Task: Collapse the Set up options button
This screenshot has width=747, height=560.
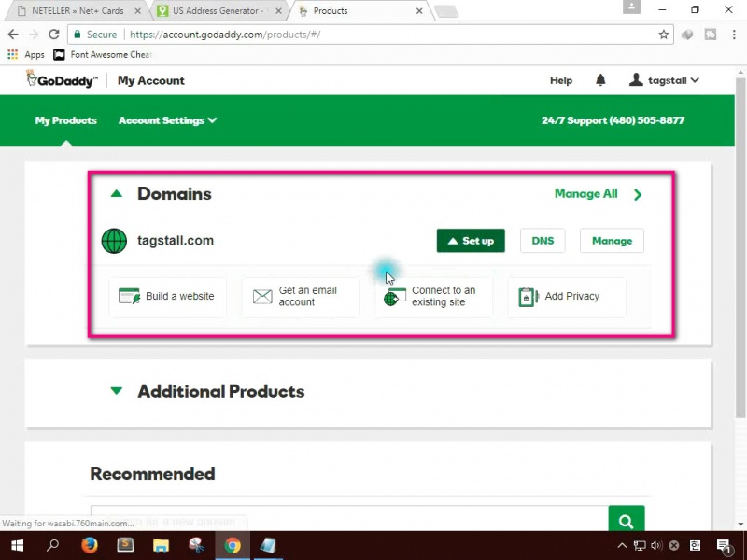Action: [x=471, y=241]
